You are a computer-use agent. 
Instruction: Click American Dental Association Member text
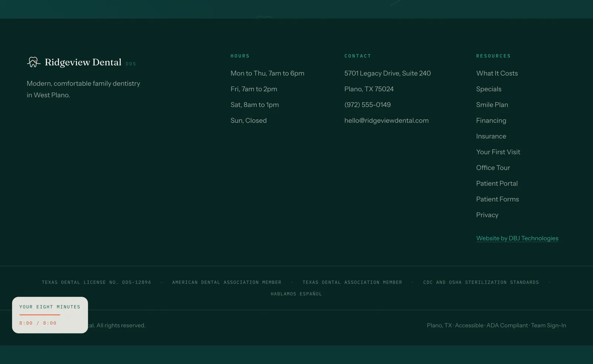tap(227, 282)
